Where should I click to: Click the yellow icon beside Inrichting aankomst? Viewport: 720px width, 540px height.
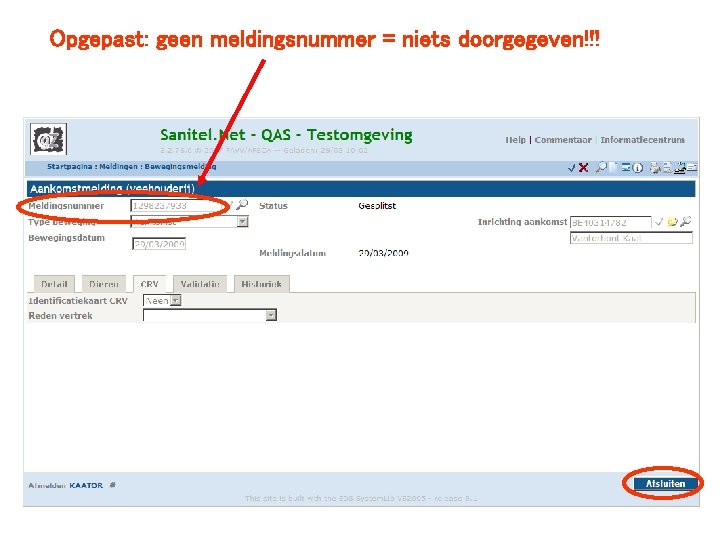[x=672, y=222]
